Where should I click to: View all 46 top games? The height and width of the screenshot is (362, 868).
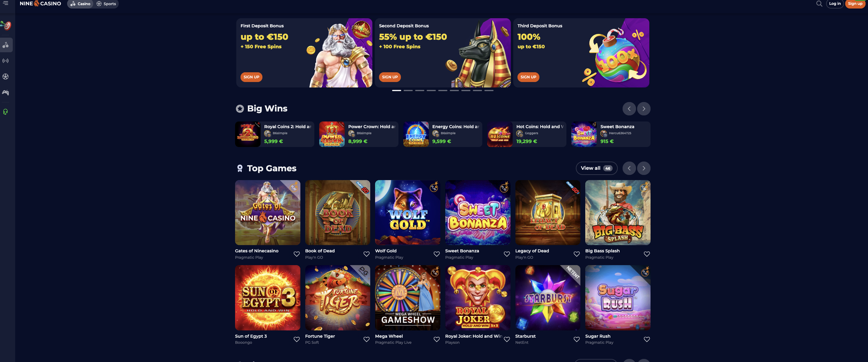[x=596, y=168]
